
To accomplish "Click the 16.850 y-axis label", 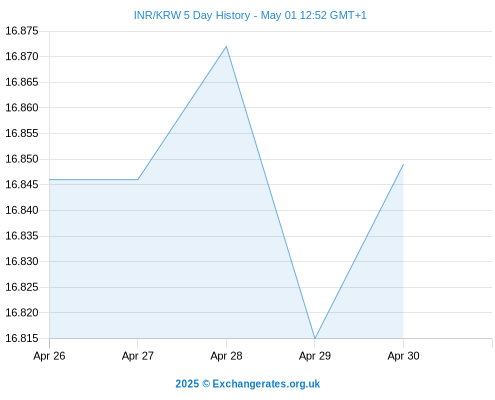I will [x=22, y=159].
